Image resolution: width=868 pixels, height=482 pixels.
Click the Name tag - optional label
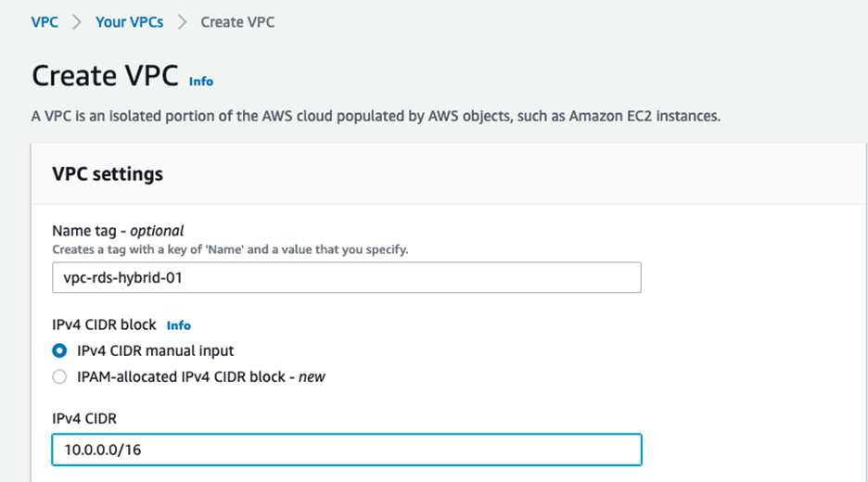118,231
